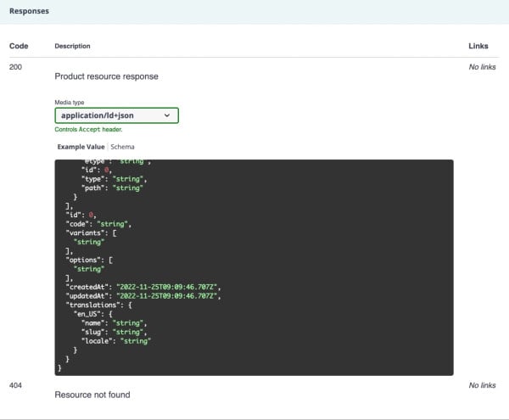Click the Responses section header
Image resolution: width=509 pixels, height=420 pixels.
click(x=29, y=12)
